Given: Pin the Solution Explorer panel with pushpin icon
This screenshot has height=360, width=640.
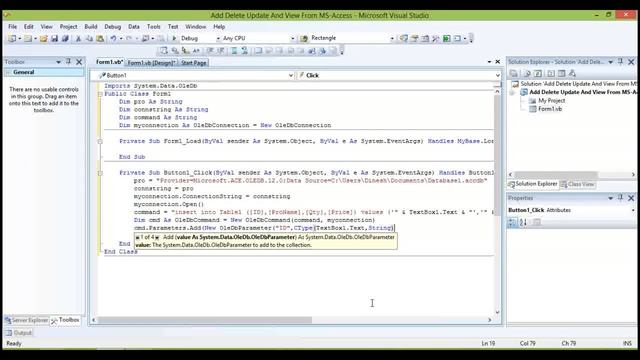Looking at the screenshot, I should pos(620,62).
